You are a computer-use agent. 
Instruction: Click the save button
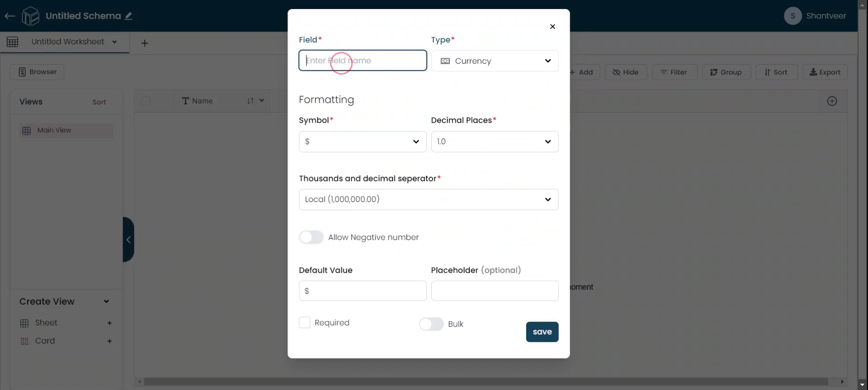coord(542,332)
